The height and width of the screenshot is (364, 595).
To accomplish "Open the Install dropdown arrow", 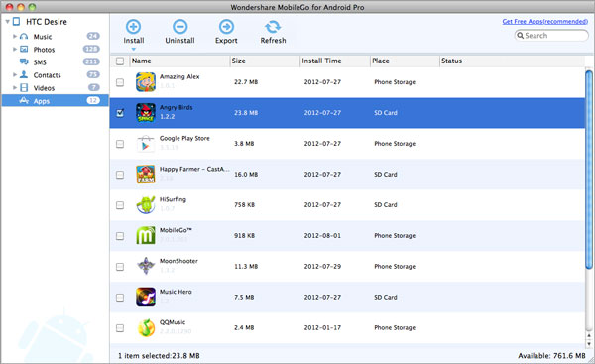I will point(134,49).
